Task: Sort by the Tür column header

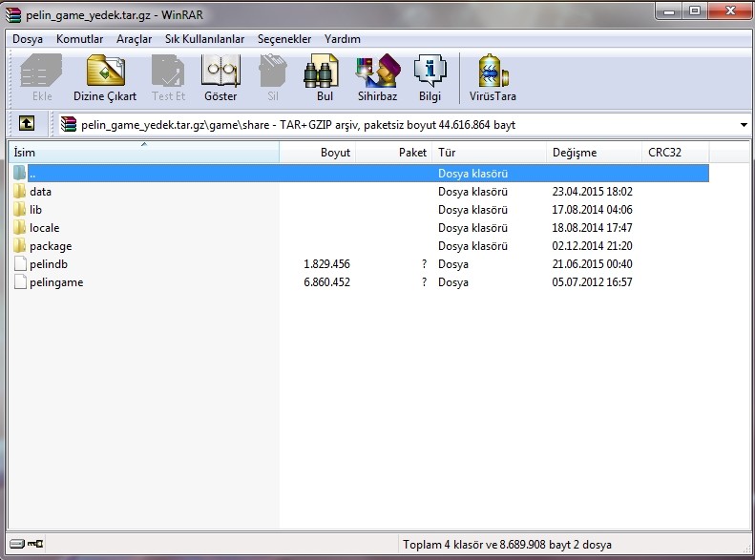Action: 490,153
